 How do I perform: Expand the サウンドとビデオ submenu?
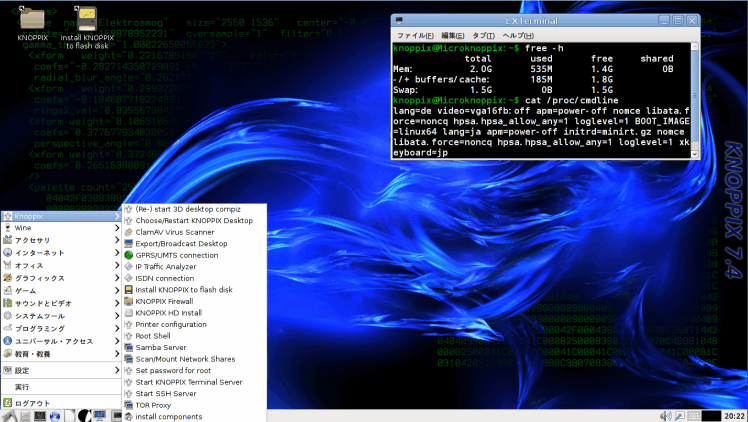[x=61, y=303]
